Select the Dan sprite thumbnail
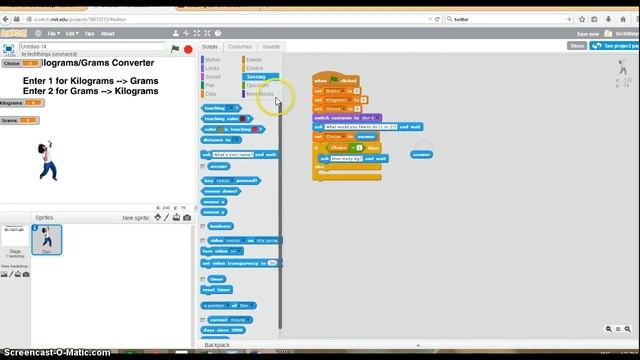Viewport: 640px width, 360px height. pyautogui.click(x=47, y=240)
